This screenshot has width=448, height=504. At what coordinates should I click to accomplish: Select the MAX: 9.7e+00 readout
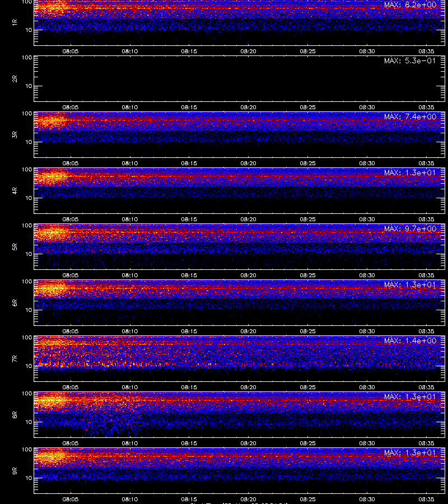point(410,228)
